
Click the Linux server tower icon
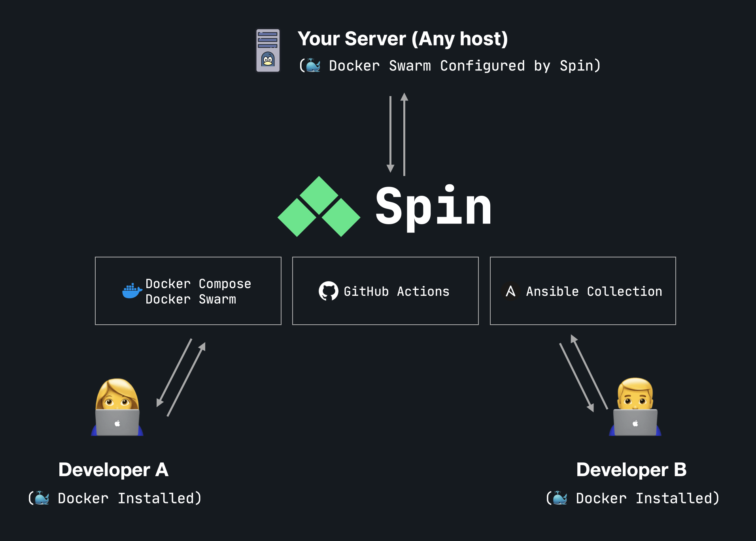click(268, 51)
